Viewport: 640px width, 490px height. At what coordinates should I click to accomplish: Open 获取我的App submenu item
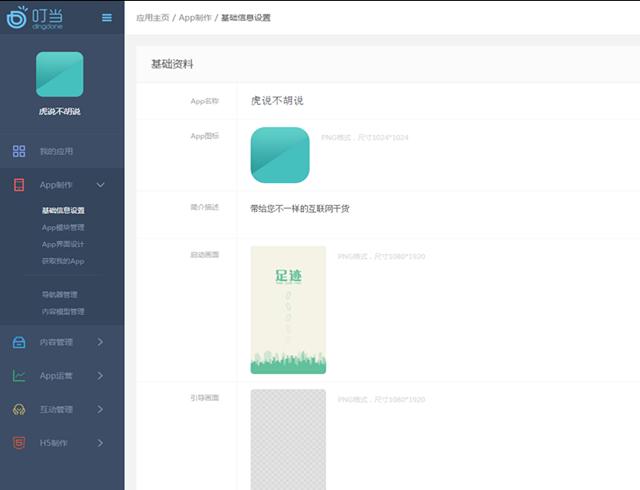tap(63, 261)
